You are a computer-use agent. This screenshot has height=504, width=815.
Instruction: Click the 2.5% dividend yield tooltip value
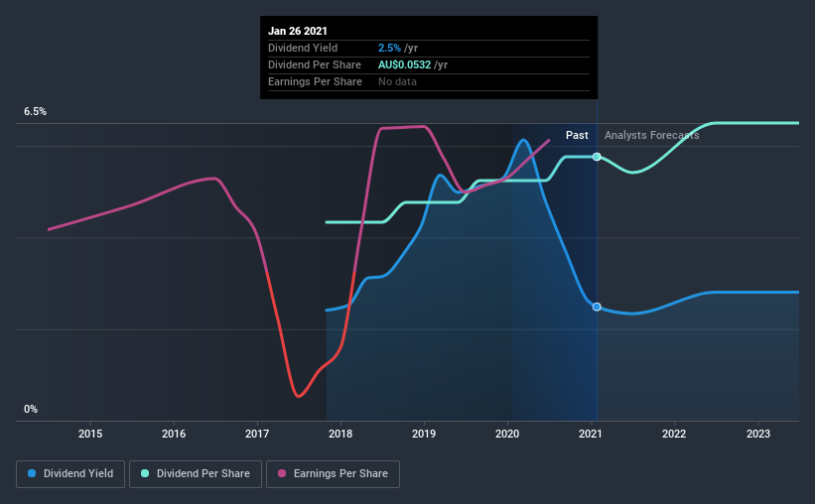(x=389, y=48)
